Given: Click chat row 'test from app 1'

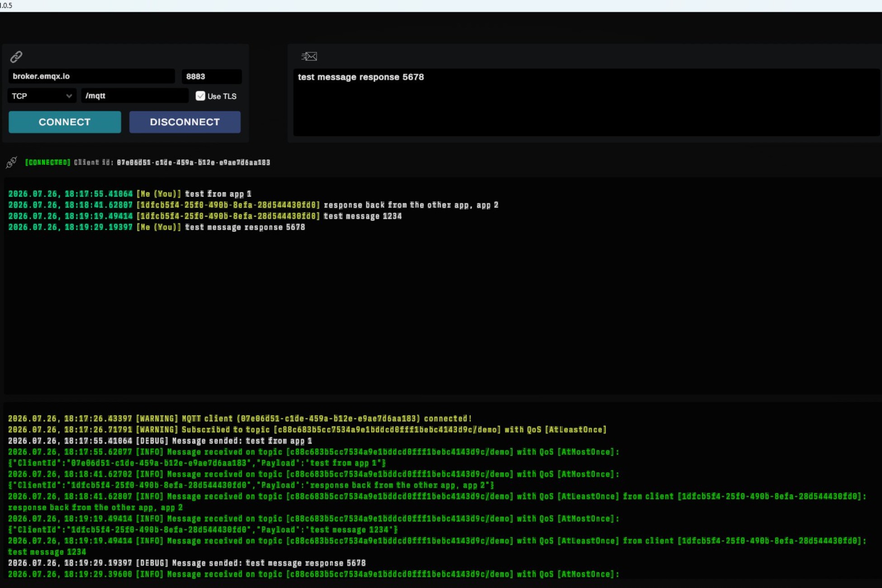Looking at the screenshot, I should pyautogui.click(x=130, y=194).
